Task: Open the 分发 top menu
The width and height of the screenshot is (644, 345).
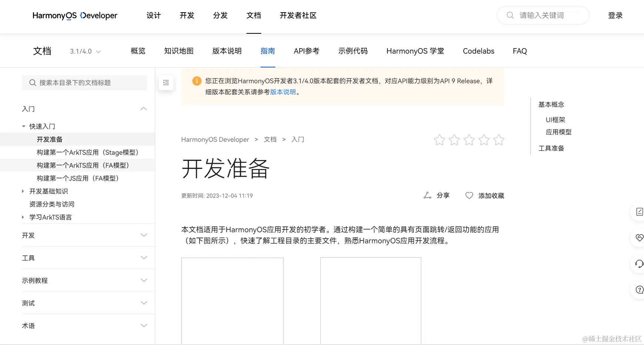Action: pyautogui.click(x=220, y=15)
